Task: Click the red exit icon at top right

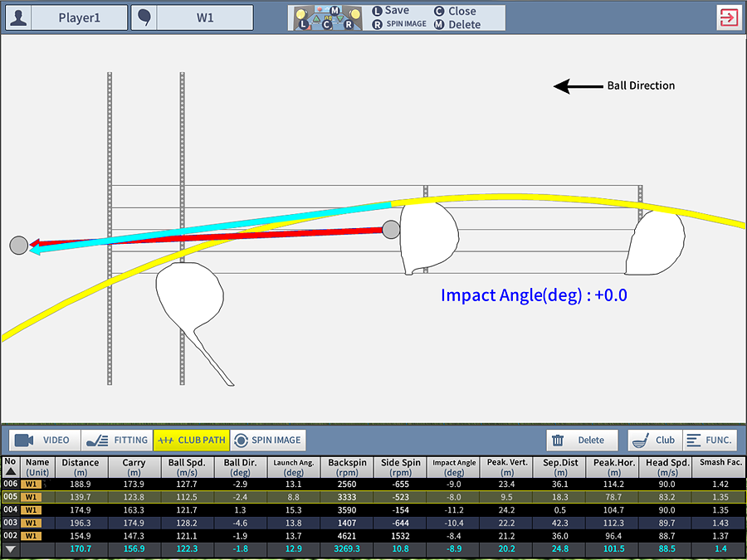Action: click(x=729, y=17)
